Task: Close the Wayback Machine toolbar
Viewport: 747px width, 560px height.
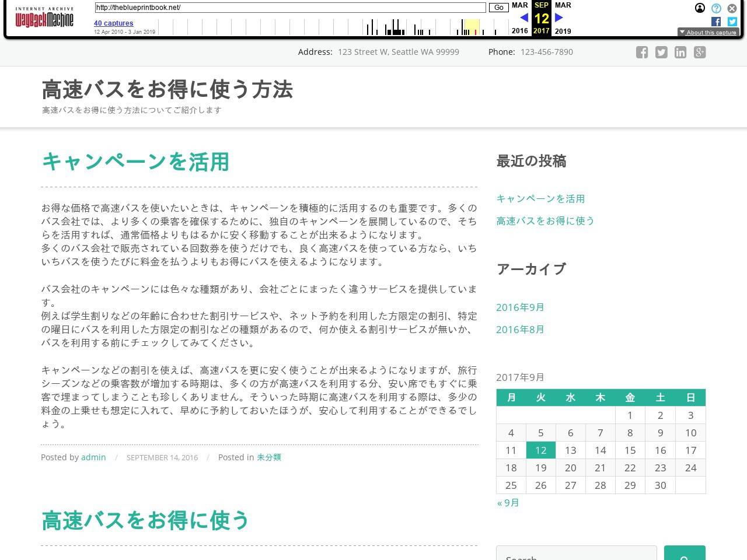Action: (732, 8)
